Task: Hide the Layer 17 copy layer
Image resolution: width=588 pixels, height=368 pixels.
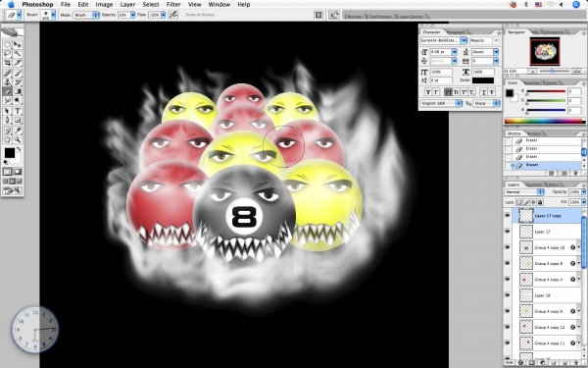Action: pyautogui.click(x=508, y=216)
